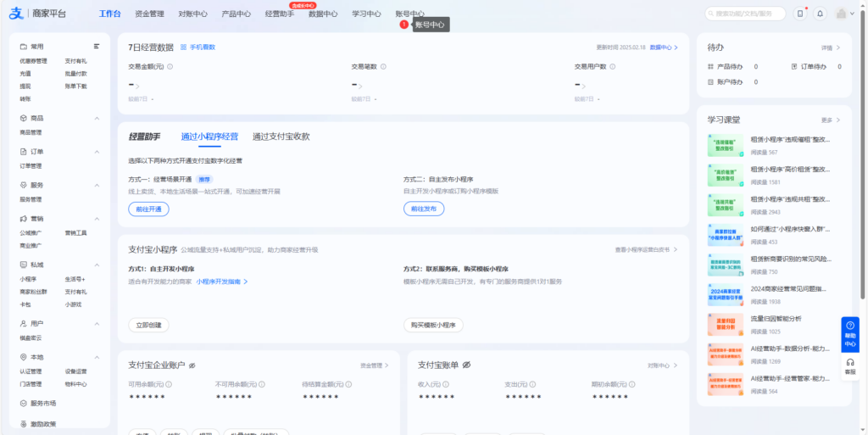Open the 帮助中心 floating button
Viewport: 868px width, 435px height.
(x=850, y=334)
